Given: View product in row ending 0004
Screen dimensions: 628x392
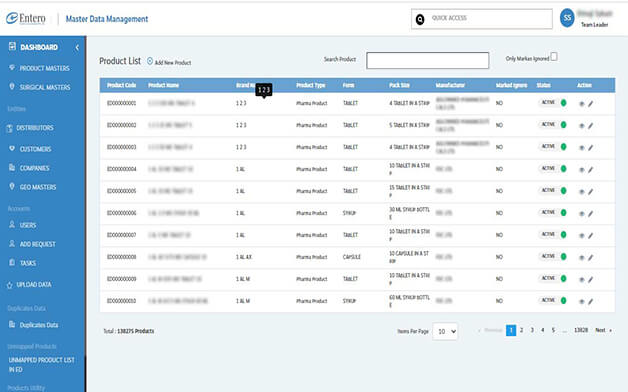Looking at the screenshot, I should 582,170.
